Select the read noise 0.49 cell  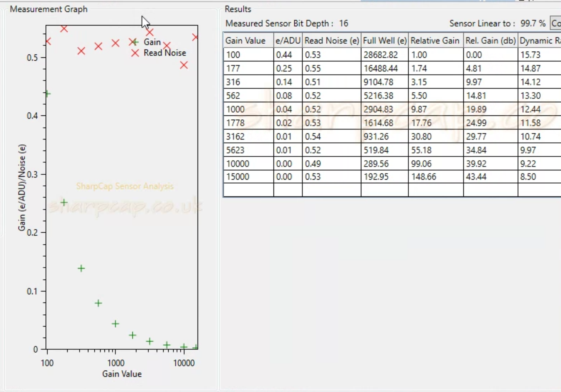click(332, 164)
